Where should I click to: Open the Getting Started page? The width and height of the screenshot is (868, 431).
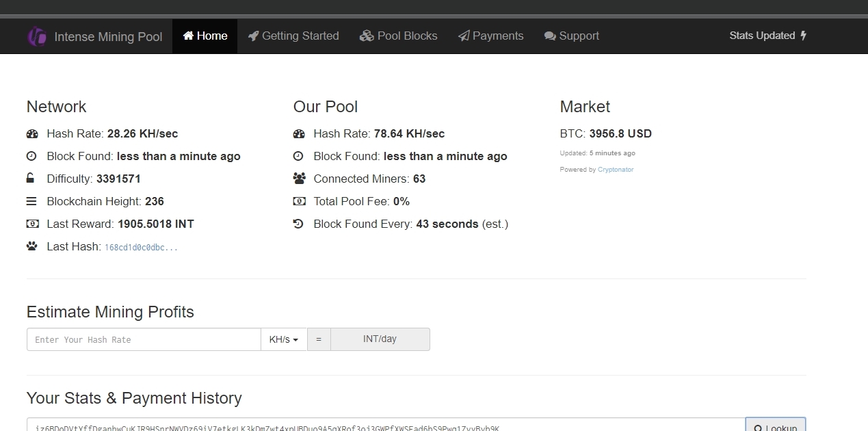293,36
